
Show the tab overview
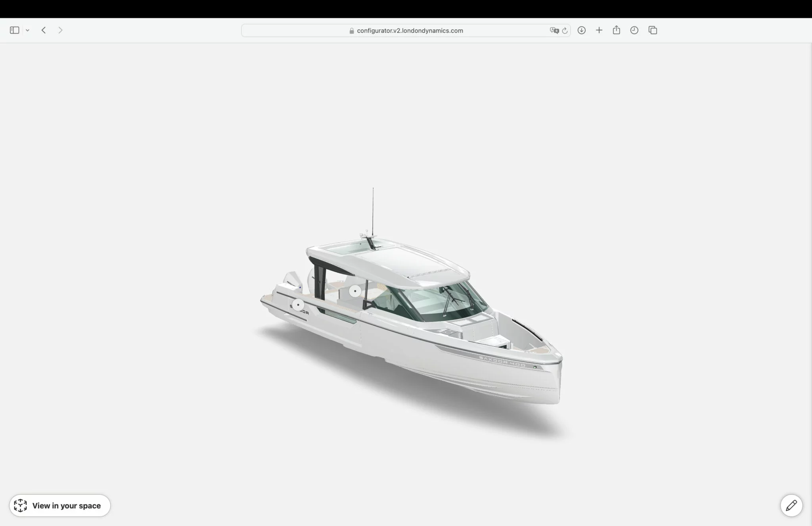[x=653, y=30]
